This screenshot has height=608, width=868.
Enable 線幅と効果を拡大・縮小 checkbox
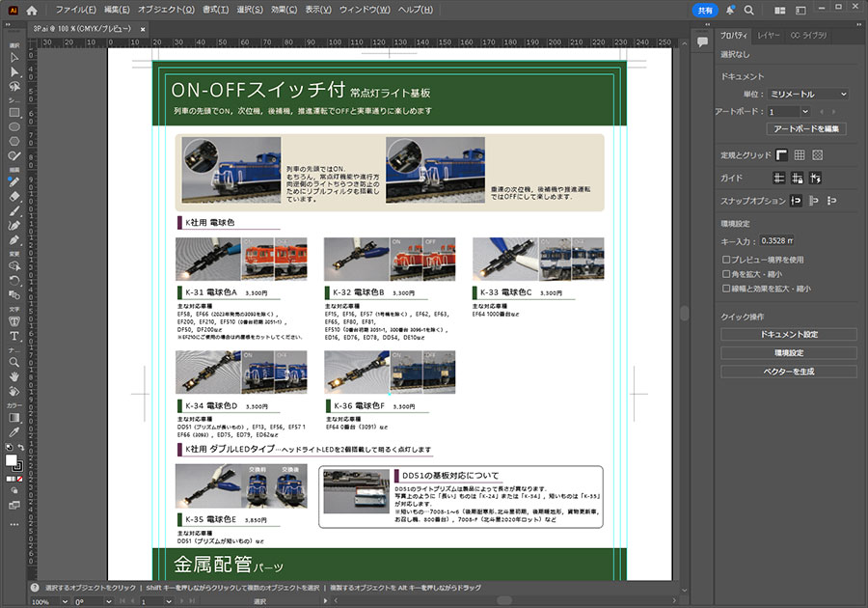click(725, 288)
